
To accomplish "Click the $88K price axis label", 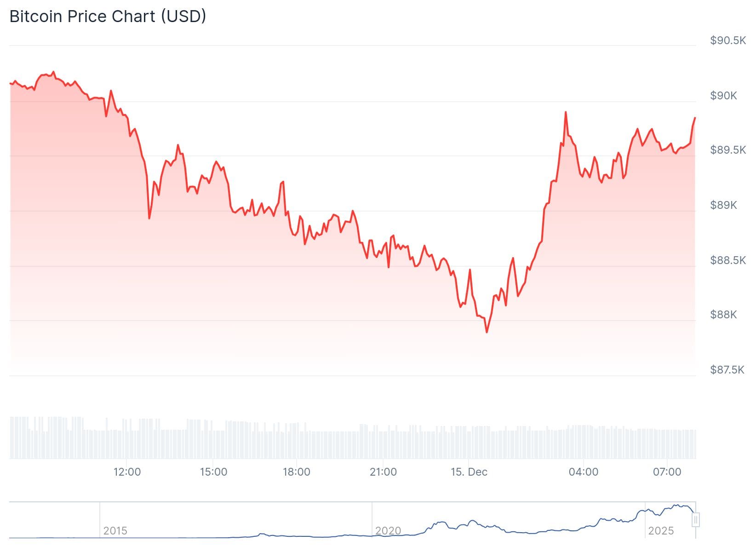I will (x=723, y=315).
